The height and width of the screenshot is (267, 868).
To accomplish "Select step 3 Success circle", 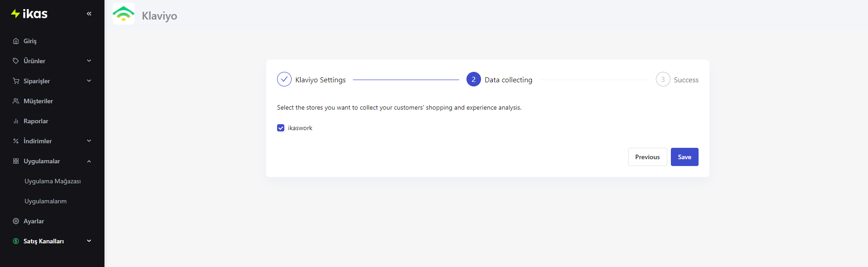I will pyautogui.click(x=663, y=80).
